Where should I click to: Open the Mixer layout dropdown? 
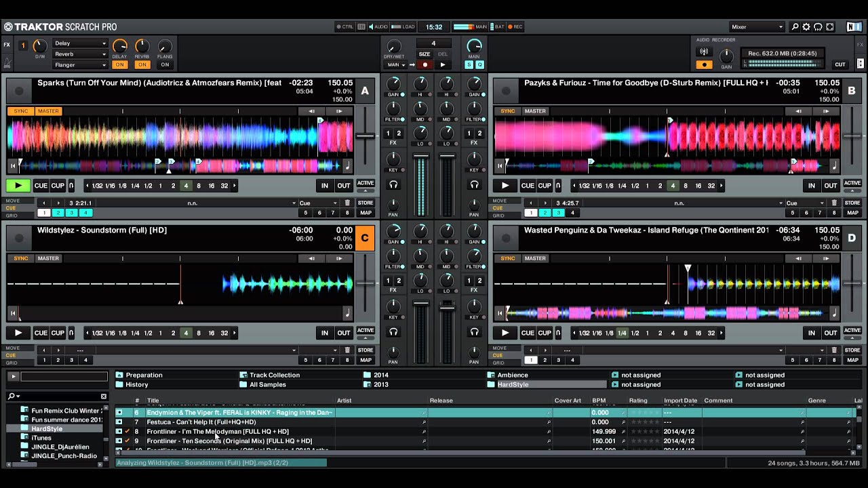(757, 27)
